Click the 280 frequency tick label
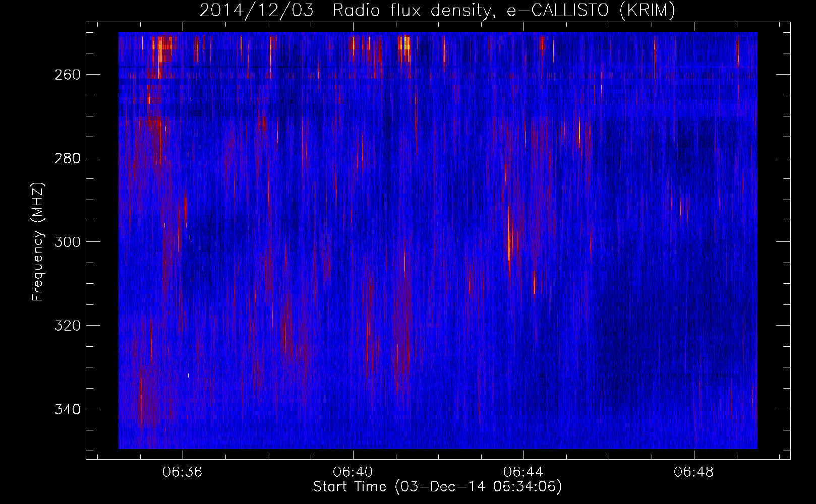This screenshot has width=816, height=504. [67, 158]
